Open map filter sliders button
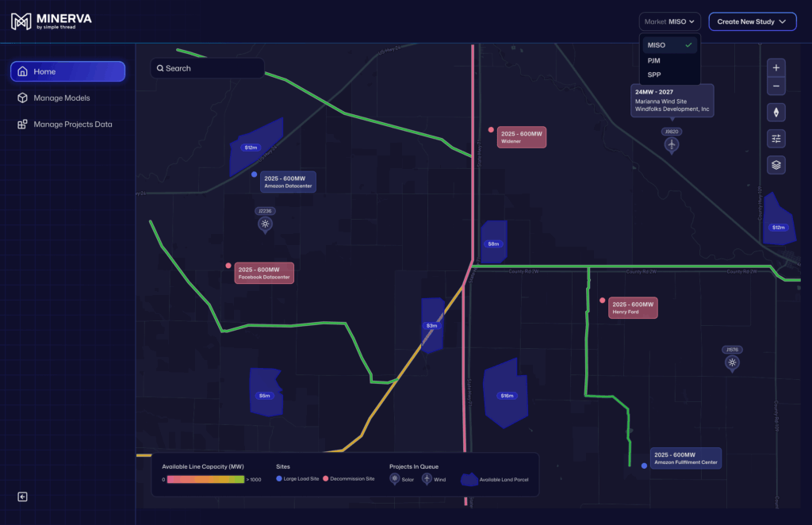812x525 pixels. [776, 139]
